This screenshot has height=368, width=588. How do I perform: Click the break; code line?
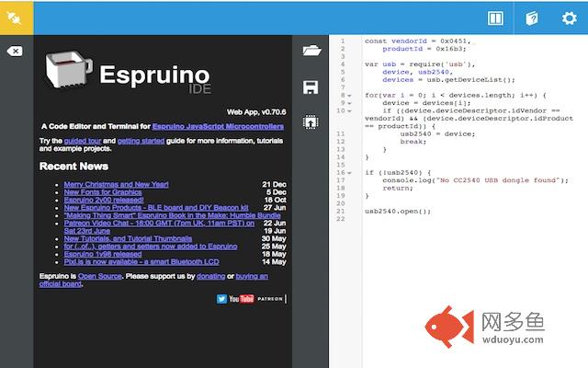tap(413, 142)
